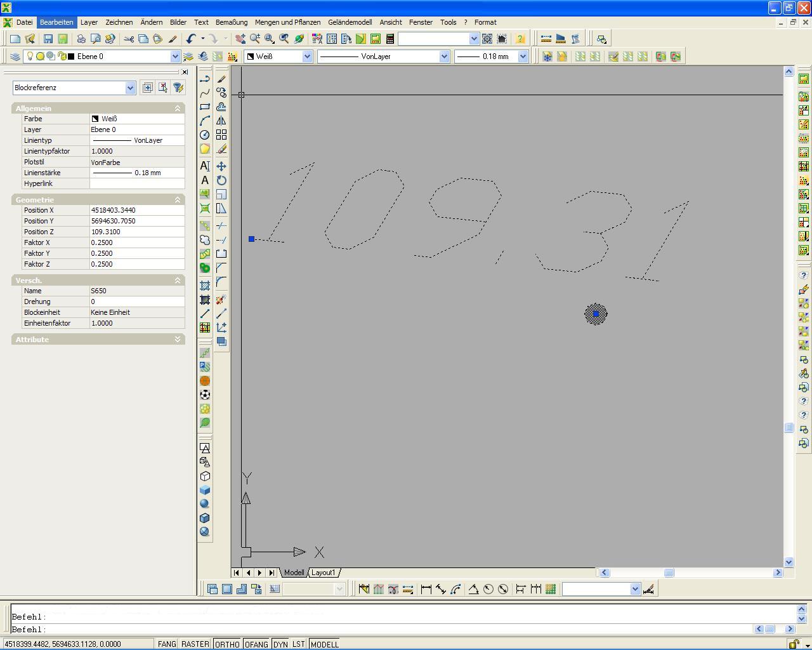Toggle OFANG object snap
The width and height of the screenshot is (812, 650).
click(256, 644)
